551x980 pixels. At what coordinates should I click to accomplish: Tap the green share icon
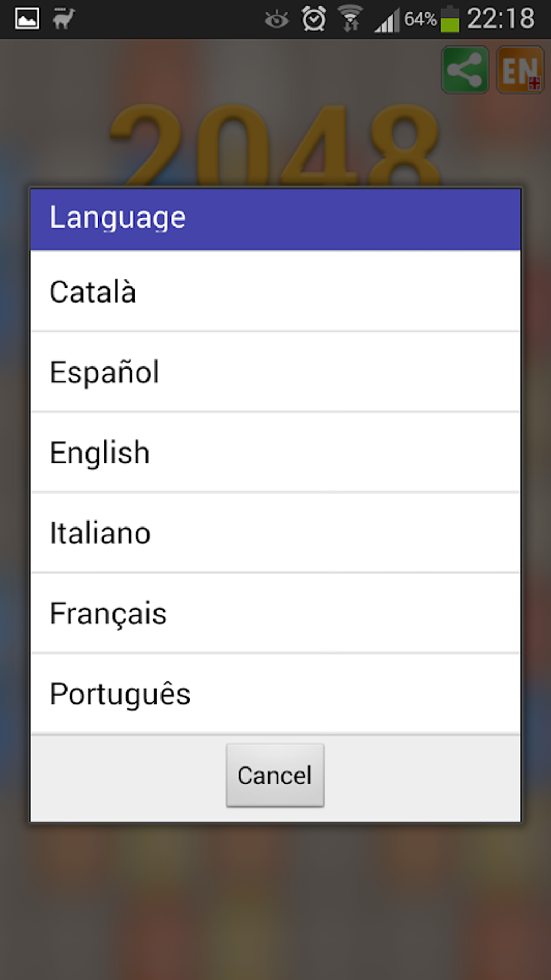465,70
